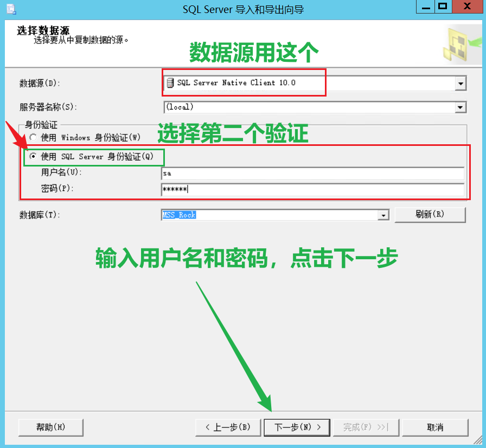Open the data source dropdown arrow
Screen dimensions: 486x448
tap(461, 84)
